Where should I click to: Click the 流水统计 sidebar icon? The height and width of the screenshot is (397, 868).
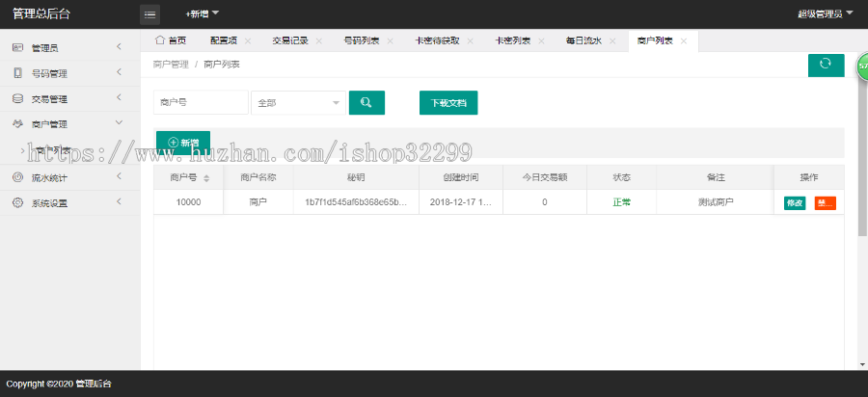[17, 177]
